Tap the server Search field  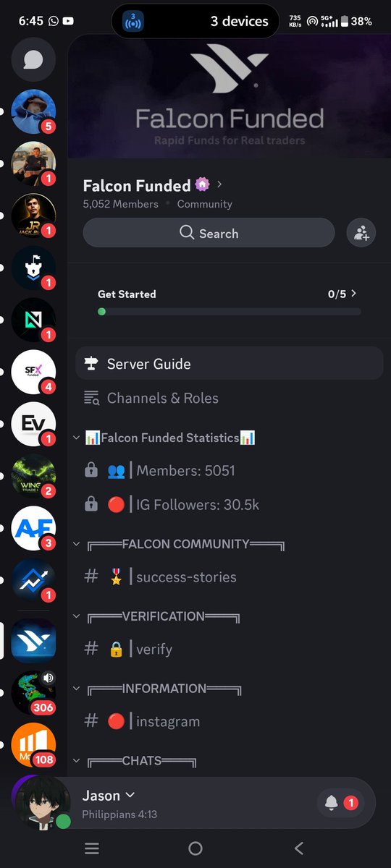pyautogui.click(x=209, y=233)
